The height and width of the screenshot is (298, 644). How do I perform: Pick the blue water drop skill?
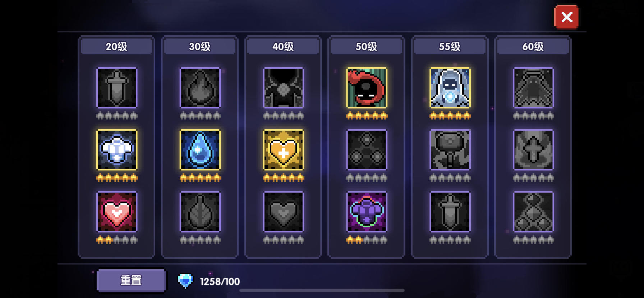(200, 149)
